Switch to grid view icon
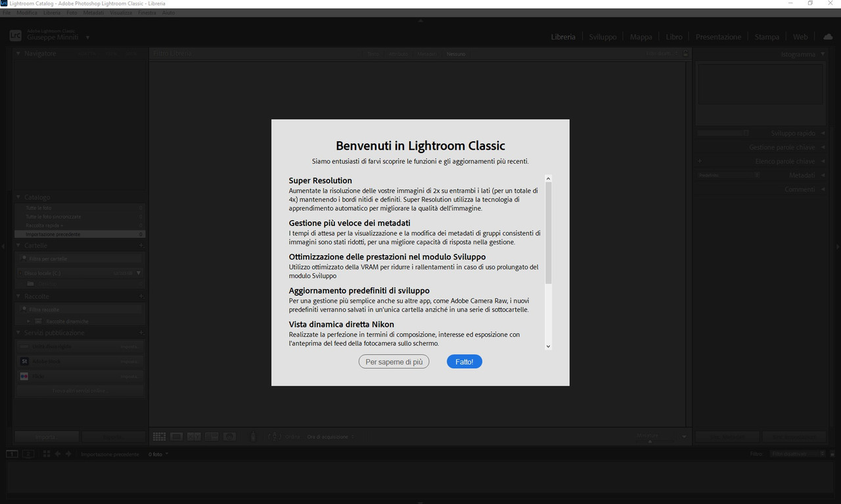841x504 pixels. [159, 436]
